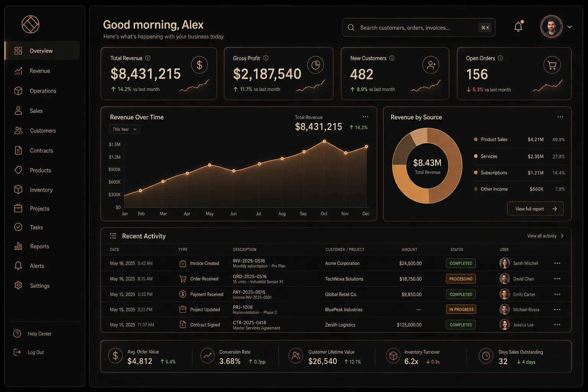Screen dimensions: 588x392
Task: Click the Conversion Rate trend icon
Action: click(207, 356)
